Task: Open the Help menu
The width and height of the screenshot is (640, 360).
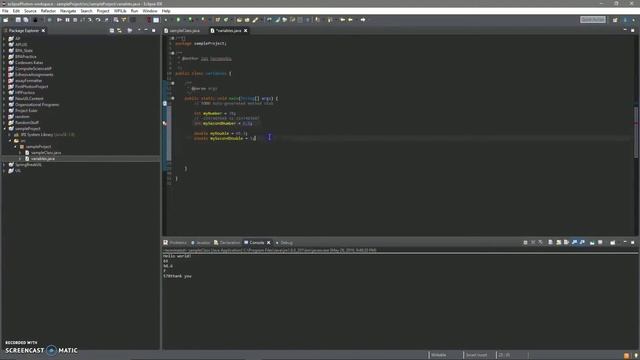Action: click(166, 11)
